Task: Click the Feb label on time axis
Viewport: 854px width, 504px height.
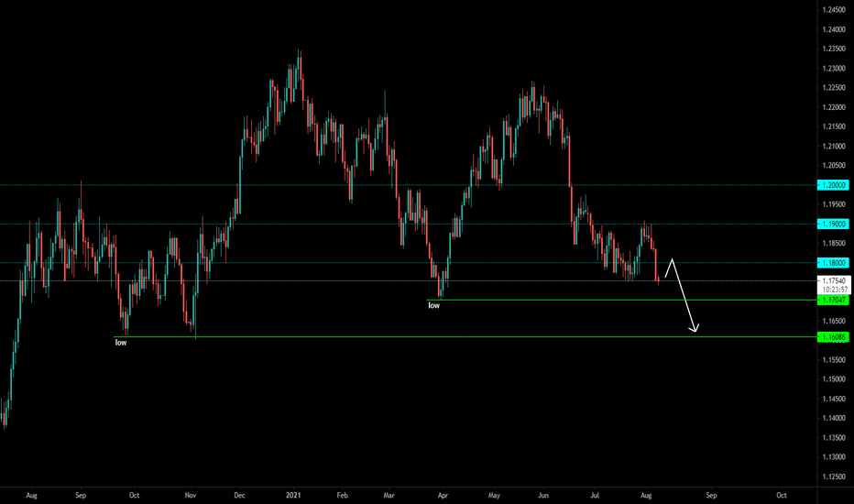Action: click(x=342, y=496)
